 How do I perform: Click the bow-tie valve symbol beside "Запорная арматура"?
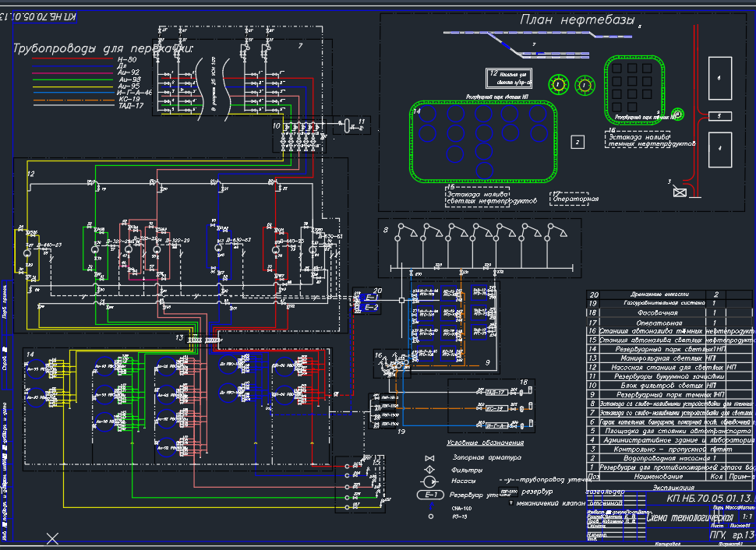[x=429, y=458]
